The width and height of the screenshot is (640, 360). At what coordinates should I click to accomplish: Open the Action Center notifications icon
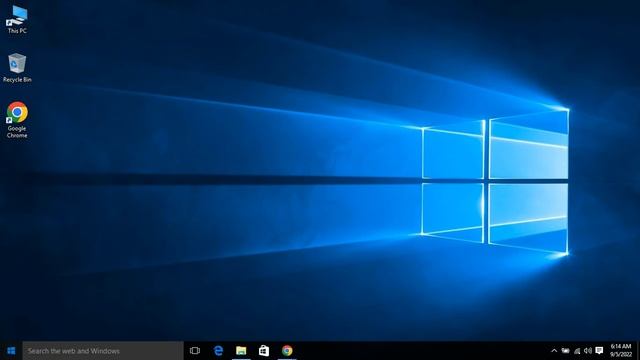599,351
